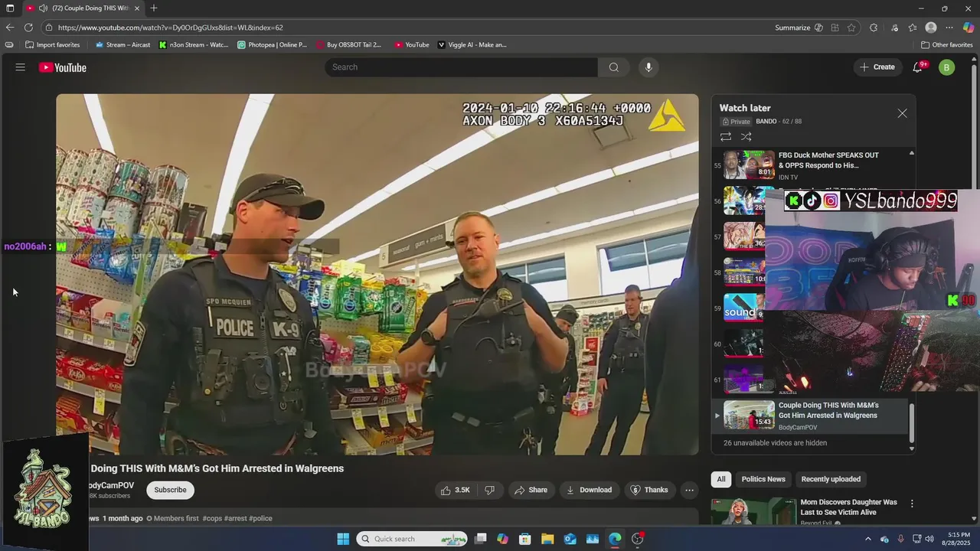Viewport: 980px width, 551px height.
Task: Click the #police hashtag
Action: coord(260,518)
